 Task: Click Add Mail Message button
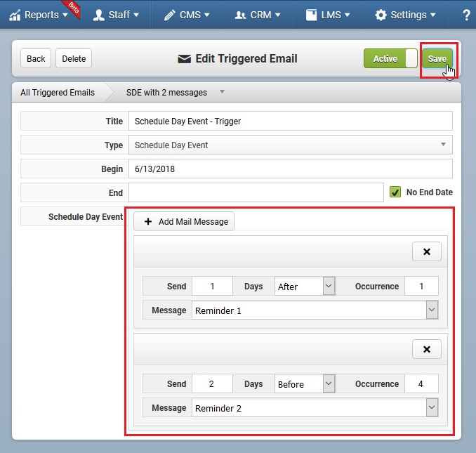[x=184, y=221]
